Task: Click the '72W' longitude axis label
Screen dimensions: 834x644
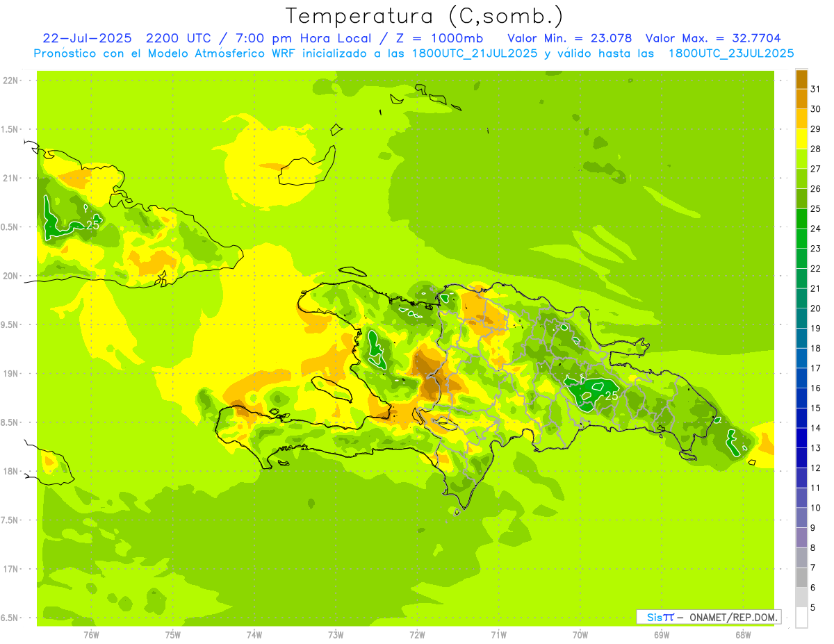Action: [x=417, y=634]
